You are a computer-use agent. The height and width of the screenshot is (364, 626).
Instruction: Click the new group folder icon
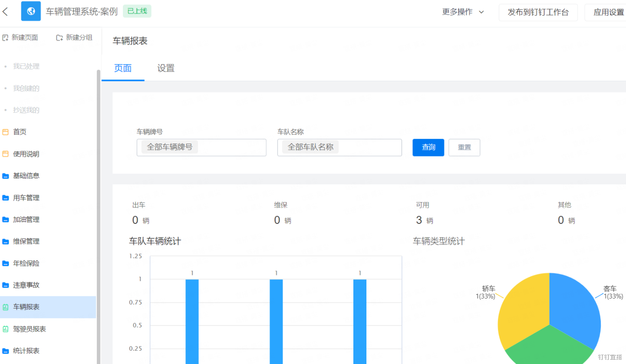59,38
